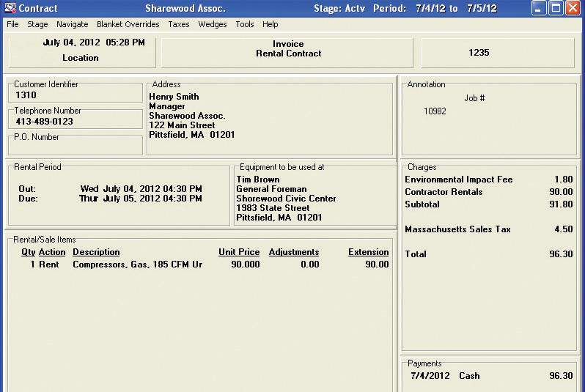Open the Wedges menu
Image resolution: width=585 pixels, height=392 pixels.
213,24
